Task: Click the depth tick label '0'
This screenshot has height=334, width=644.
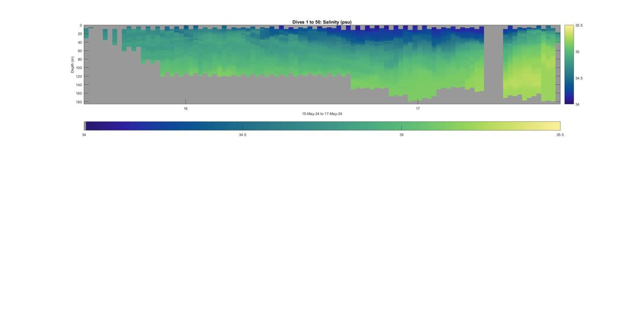Action: pyautogui.click(x=80, y=25)
